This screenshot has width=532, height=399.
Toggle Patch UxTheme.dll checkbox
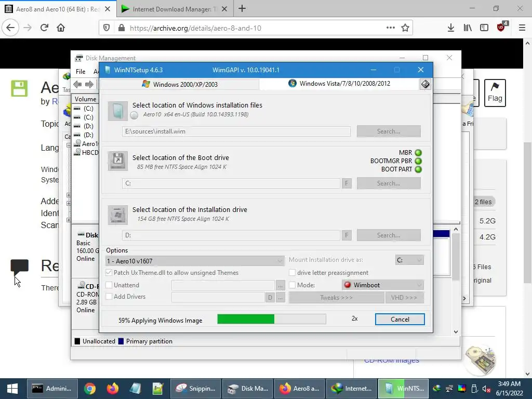click(x=109, y=272)
